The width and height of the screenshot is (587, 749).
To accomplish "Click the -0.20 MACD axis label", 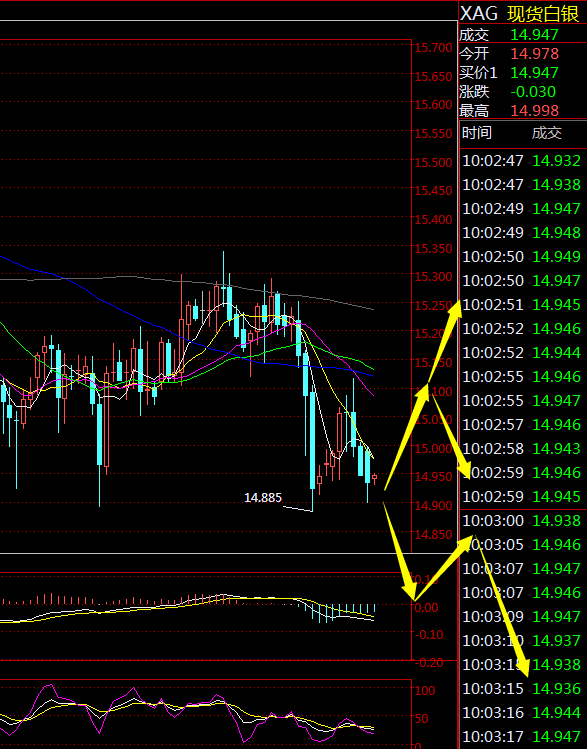I will point(428,663).
